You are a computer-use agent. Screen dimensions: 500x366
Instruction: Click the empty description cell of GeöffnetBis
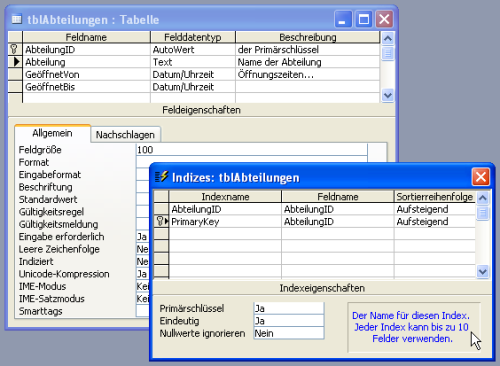[x=308, y=87]
